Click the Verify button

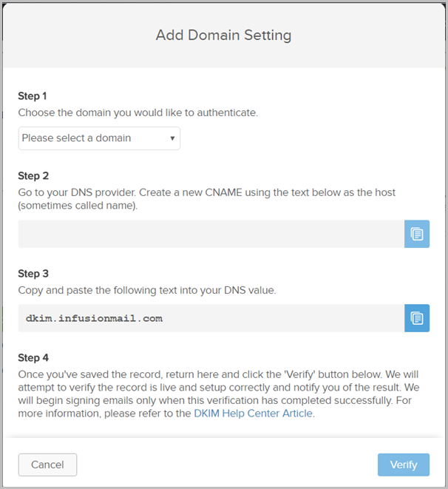tap(404, 465)
